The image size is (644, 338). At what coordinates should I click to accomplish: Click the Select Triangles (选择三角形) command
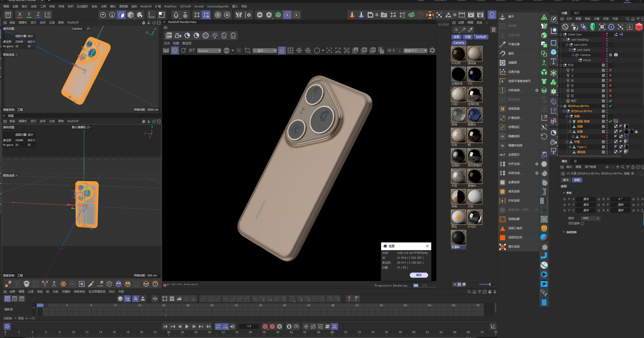515,228
